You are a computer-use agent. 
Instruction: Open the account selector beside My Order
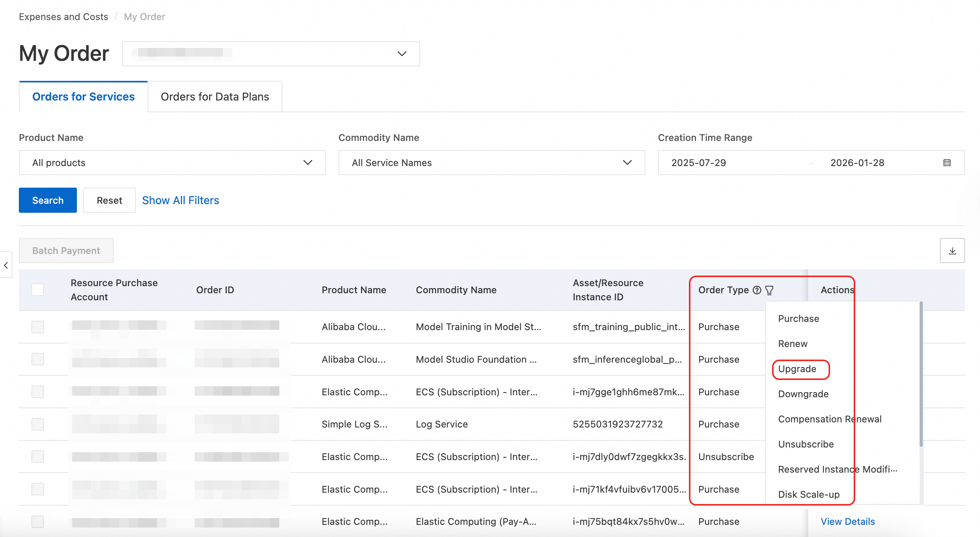(x=271, y=54)
